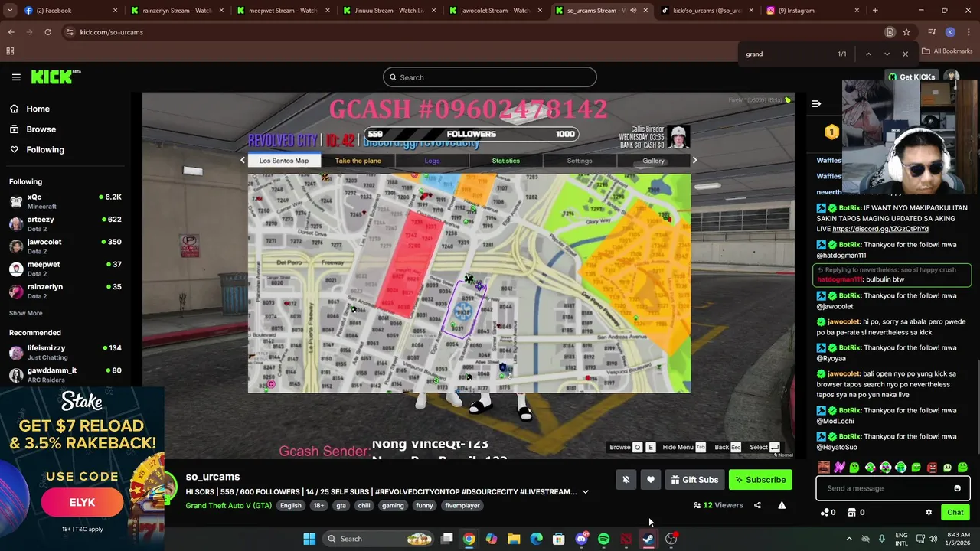This screenshot has width=980, height=551.
Task: Report stream with warning icon
Action: pos(782,505)
